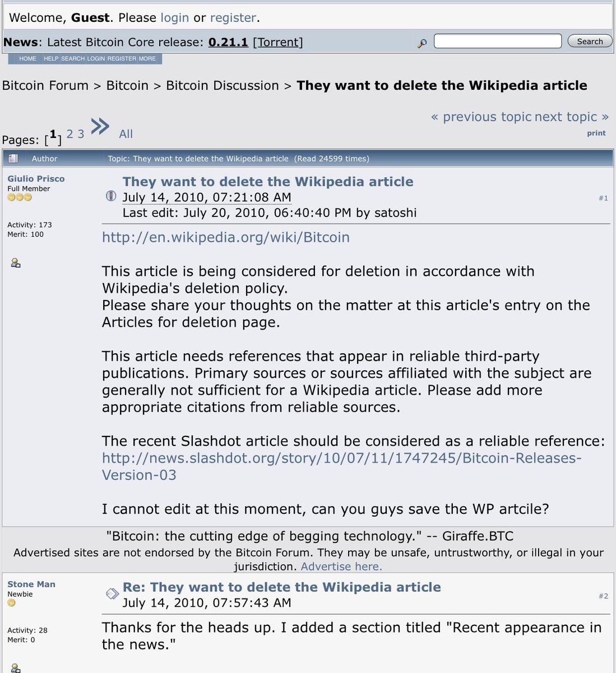The height and width of the screenshot is (673, 616).
Task: Open the register link in welcome message
Action: tap(233, 17)
